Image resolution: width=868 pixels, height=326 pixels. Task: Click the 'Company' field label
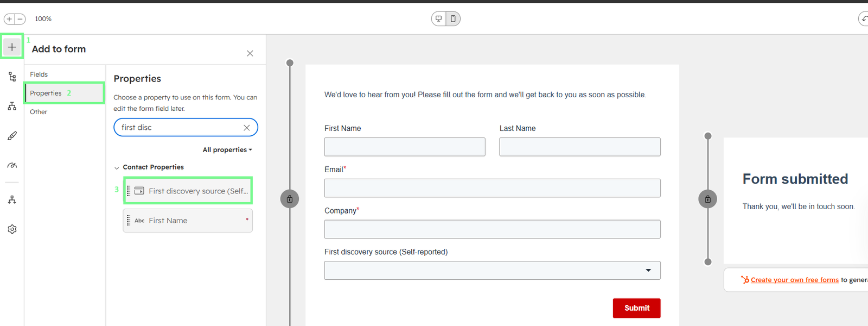point(341,211)
